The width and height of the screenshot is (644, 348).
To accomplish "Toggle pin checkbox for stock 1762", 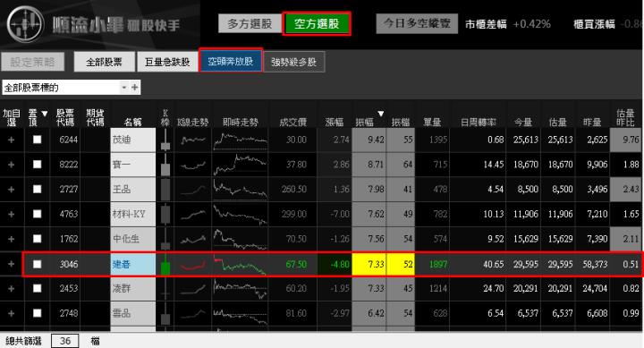I will pos(37,239).
